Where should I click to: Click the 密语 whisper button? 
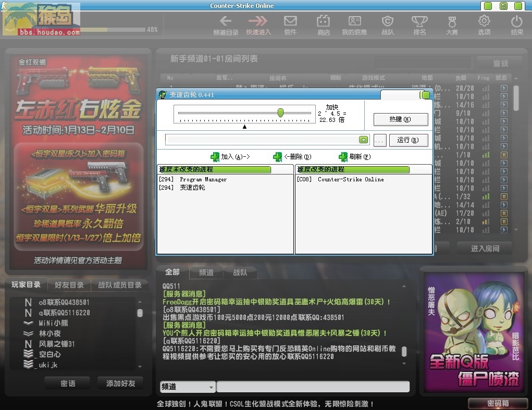[68, 383]
